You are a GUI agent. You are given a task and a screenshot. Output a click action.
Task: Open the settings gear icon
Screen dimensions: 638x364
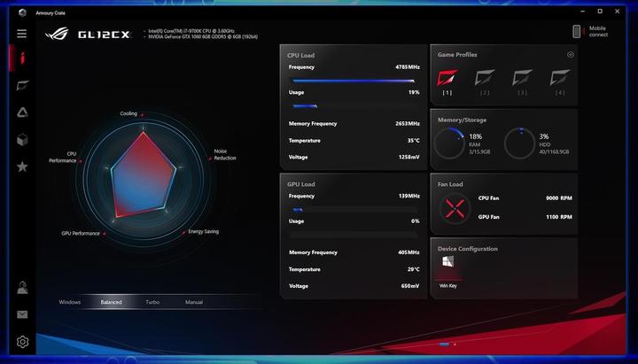tap(22, 342)
